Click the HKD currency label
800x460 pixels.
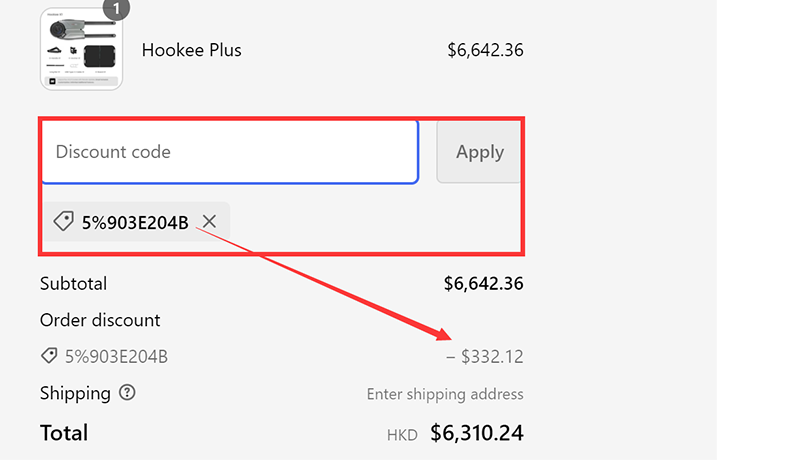[x=402, y=435]
